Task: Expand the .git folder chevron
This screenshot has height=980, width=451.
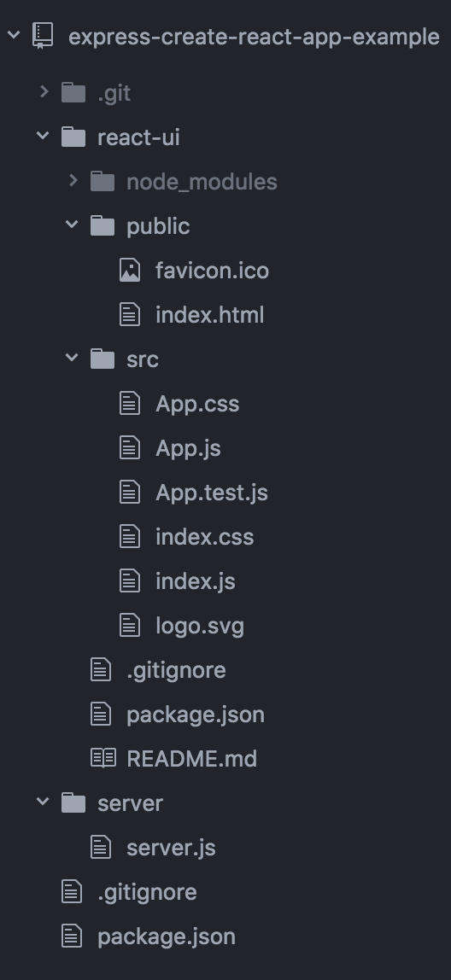Action: pos(44,92)
